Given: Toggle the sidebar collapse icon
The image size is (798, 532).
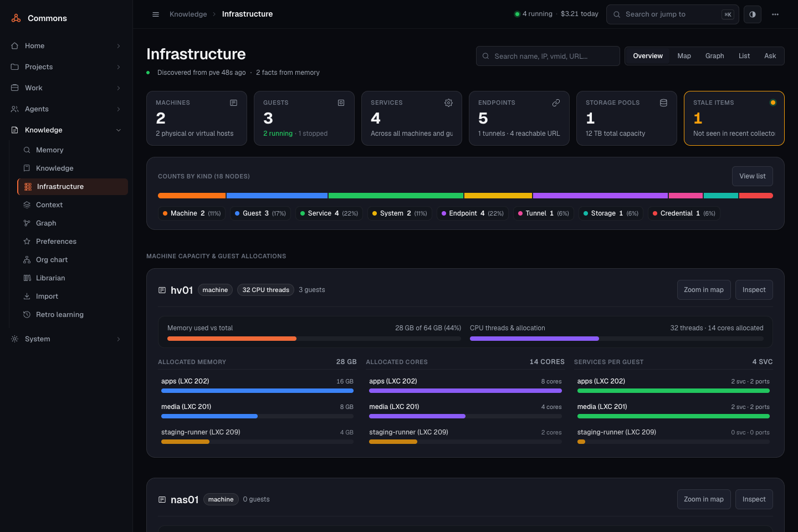Looking at the screenshot, I should [156, 14].
